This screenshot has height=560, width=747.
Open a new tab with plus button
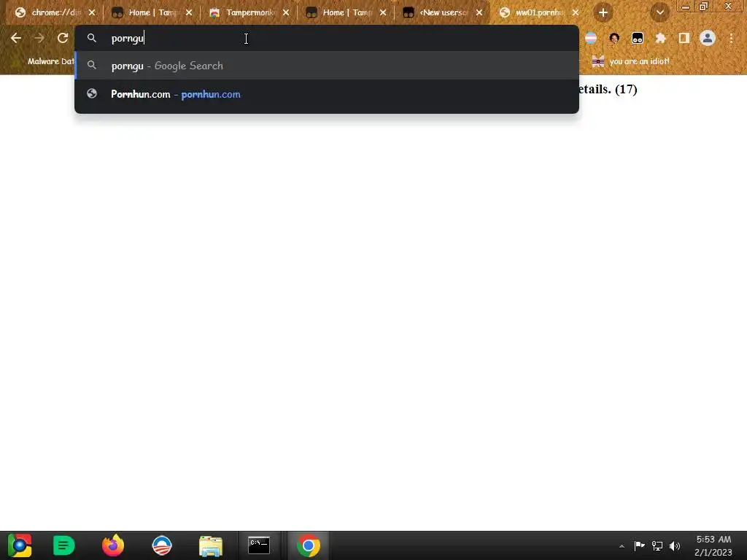pos(603,13)
